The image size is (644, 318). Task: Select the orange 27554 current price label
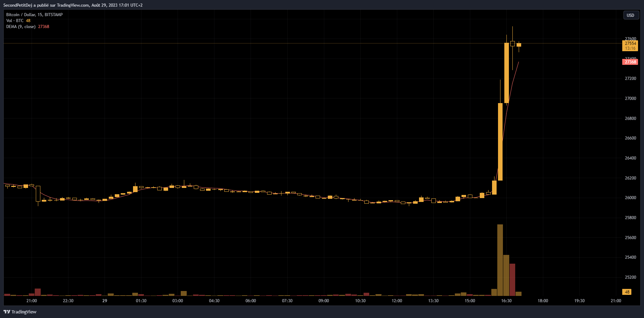(x=631, y=43)
